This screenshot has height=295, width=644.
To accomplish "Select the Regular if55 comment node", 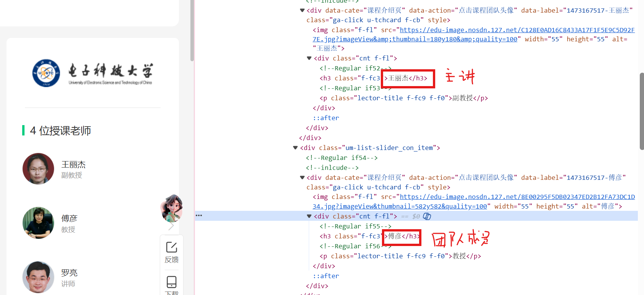I will click(356, 226).
